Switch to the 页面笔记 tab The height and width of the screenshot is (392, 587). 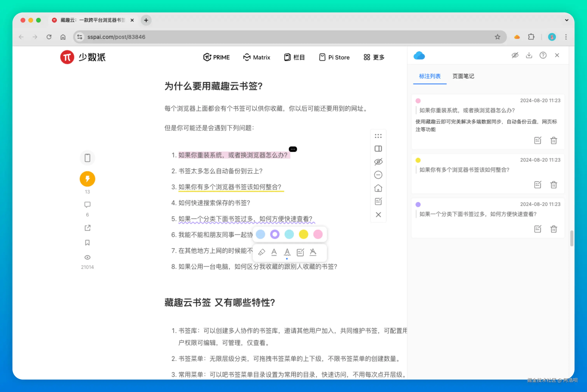[463, 76]
